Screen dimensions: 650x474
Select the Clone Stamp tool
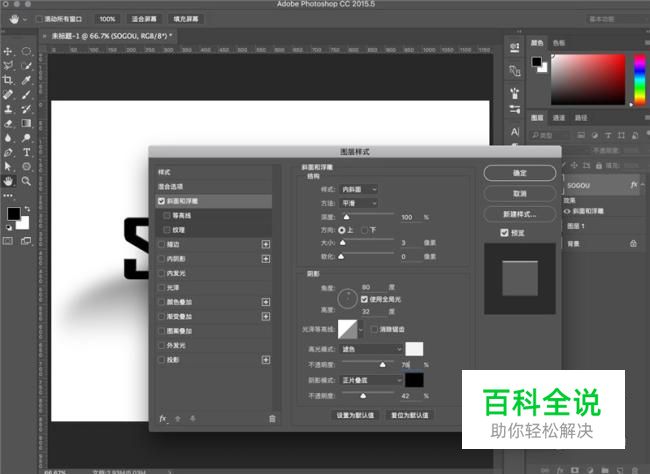pyautogui.click(x=8, y=109)
